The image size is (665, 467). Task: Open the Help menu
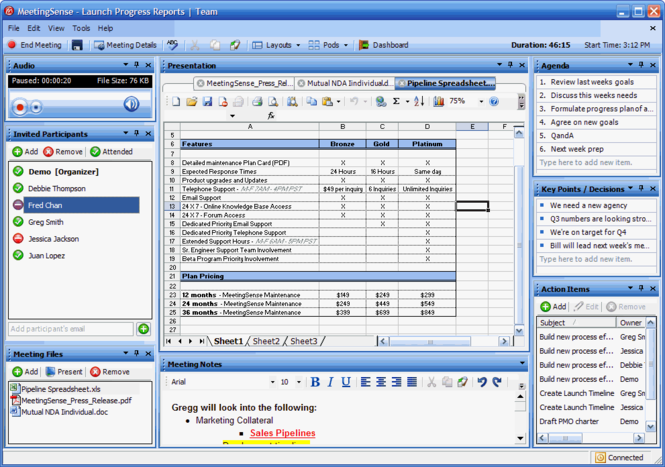point(105,28)
